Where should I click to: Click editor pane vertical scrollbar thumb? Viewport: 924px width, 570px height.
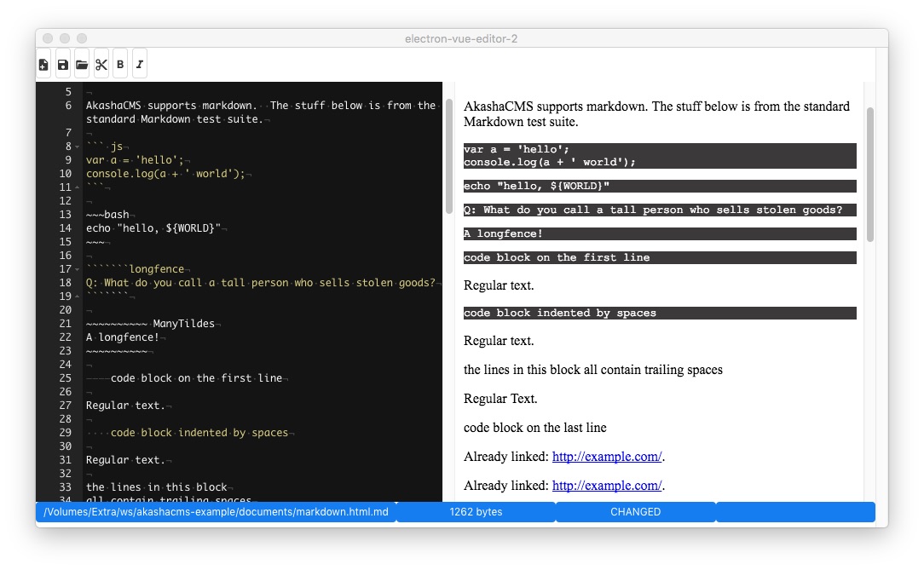[x=448, y=156]
